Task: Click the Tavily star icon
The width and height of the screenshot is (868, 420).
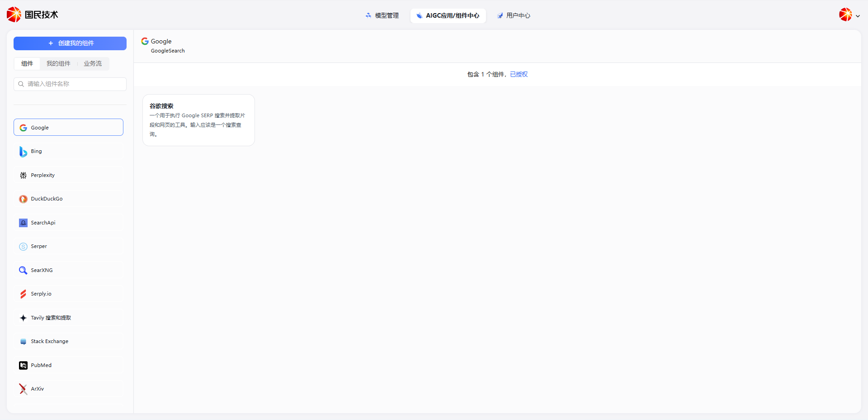Action: (x=23, y=318)
